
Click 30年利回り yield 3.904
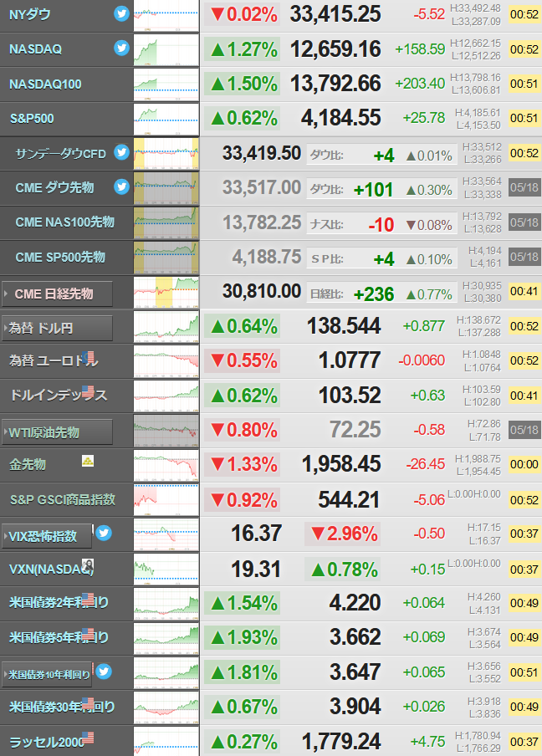[355, 707]
